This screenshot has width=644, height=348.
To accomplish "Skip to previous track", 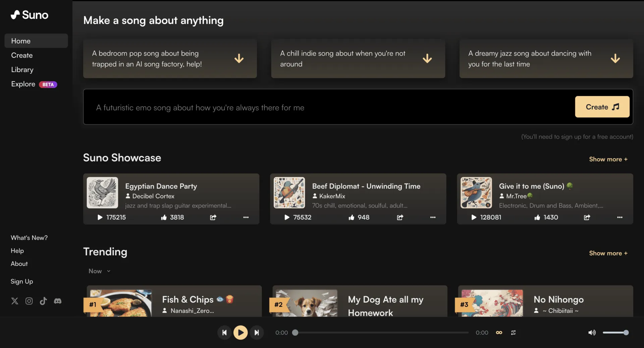I will pos(224,333).
